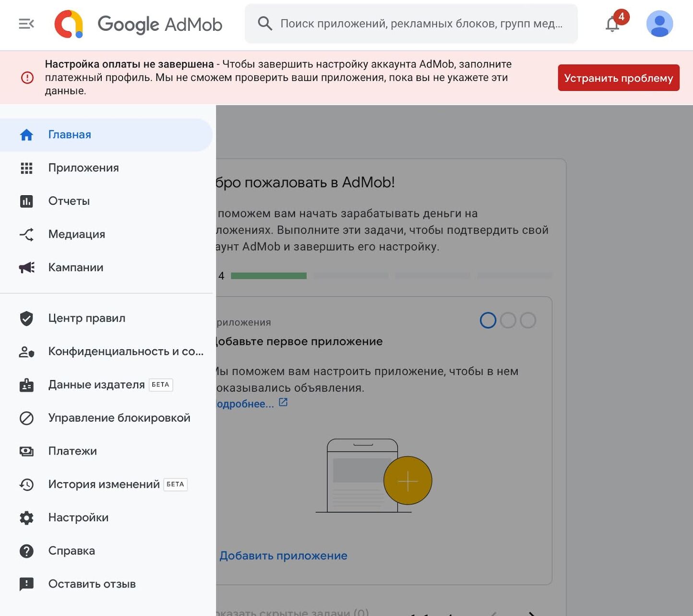Open notifications with the bell icon
This screenshot has width=693, height=616.
tap(612, 24)
